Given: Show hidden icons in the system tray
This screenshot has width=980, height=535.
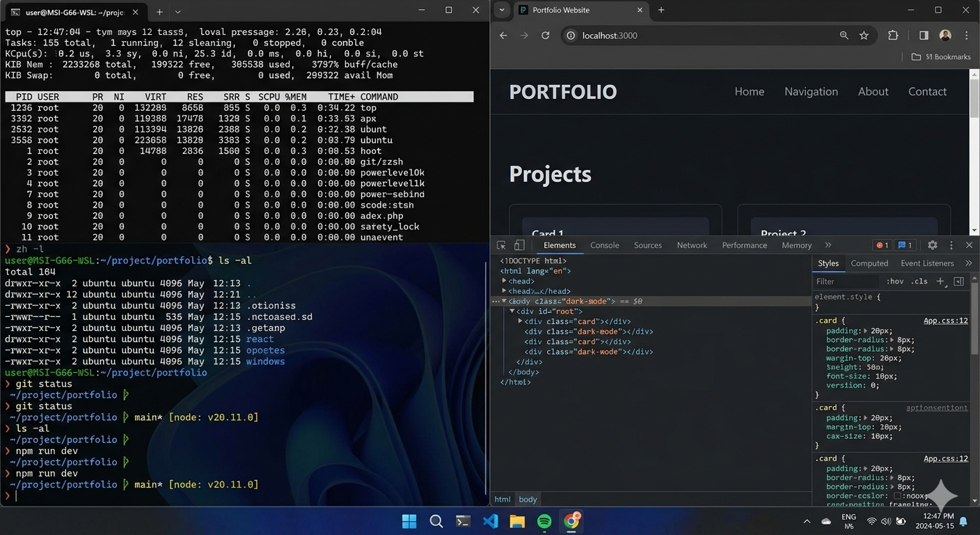Looking at the screenshot, I should 807,520.
